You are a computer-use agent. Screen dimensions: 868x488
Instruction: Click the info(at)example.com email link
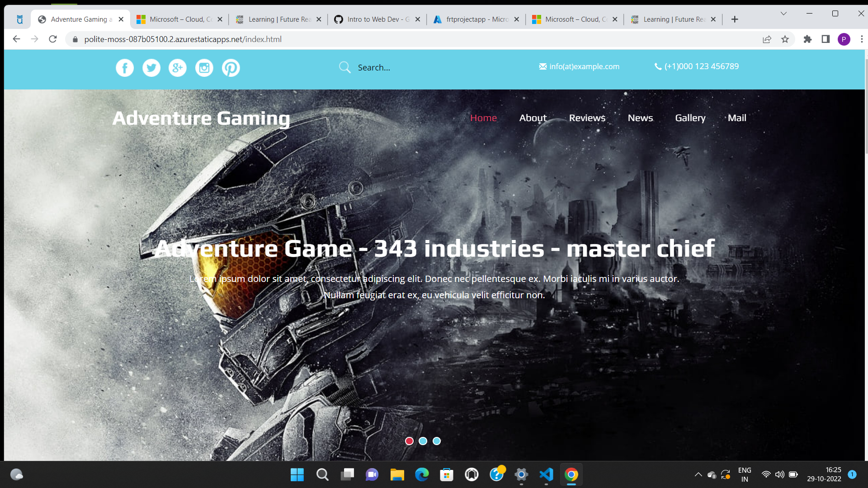[x=584, y=66]
